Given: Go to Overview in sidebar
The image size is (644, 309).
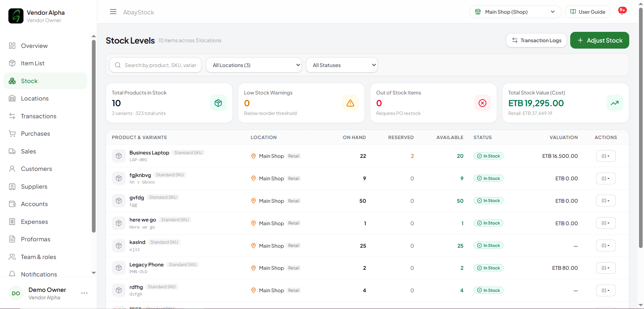Looking at the screenshot, I should (x=45, y=46).
